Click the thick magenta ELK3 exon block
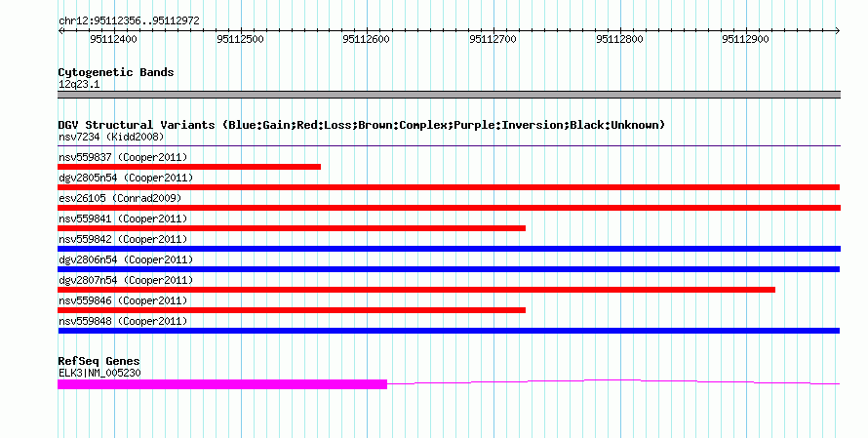868x438 pixels. pyautogui.click(x=222, y=384)
